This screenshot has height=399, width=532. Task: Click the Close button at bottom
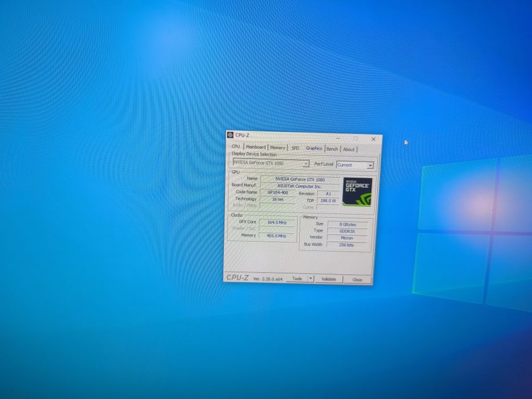pos(357,279)
